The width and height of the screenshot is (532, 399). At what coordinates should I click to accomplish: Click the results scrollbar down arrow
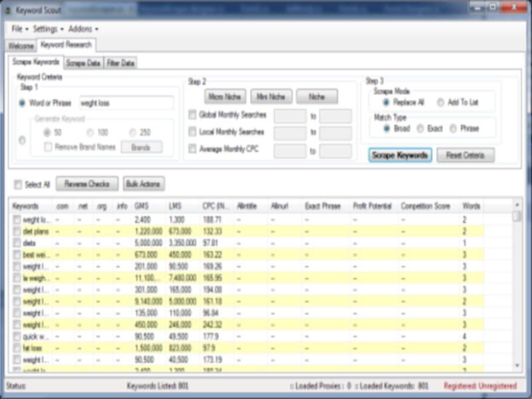tap(517, 366)
